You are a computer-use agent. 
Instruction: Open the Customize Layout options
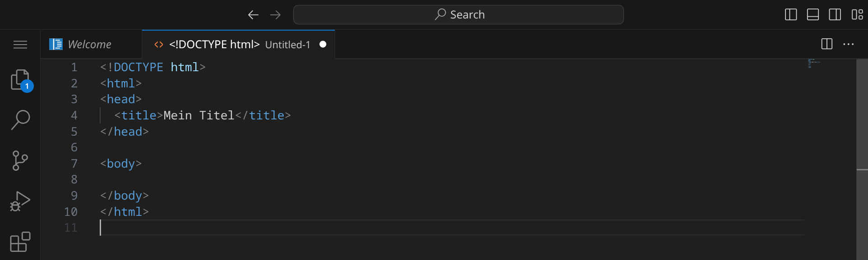(857, 15)
